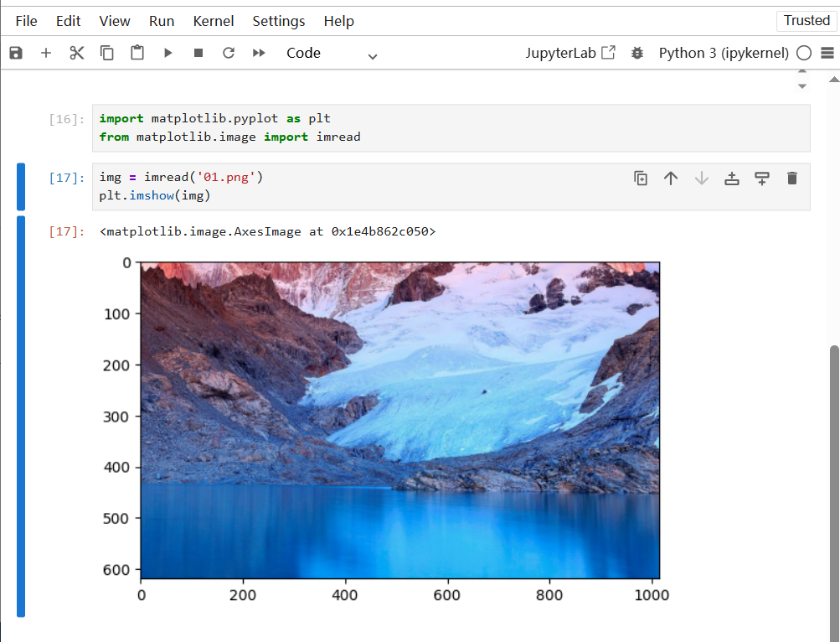Enable the debugger bug icon
This screenshot has height=642, width=840.
637,53
